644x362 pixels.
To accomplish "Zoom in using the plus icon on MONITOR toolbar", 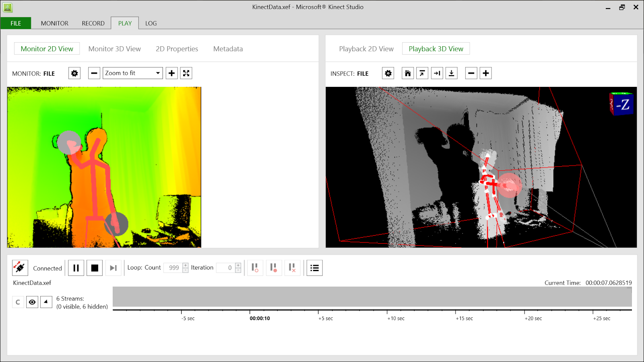I will [171, 73].
